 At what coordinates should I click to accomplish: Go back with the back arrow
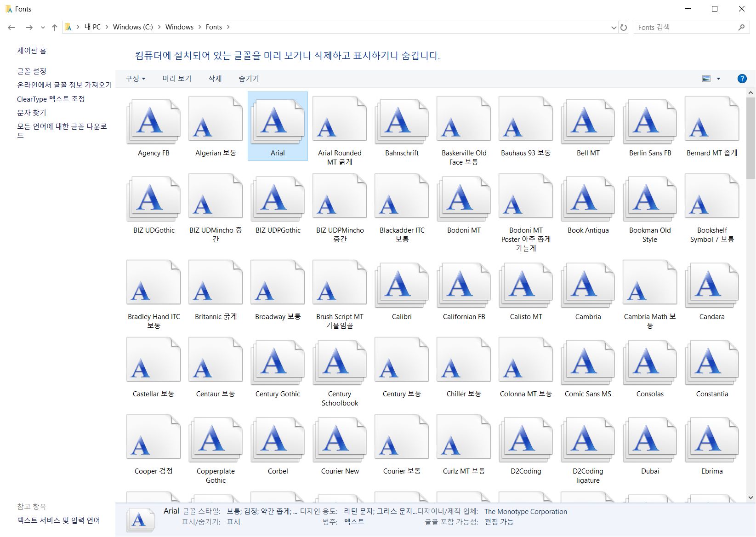[x=11, y=28]
